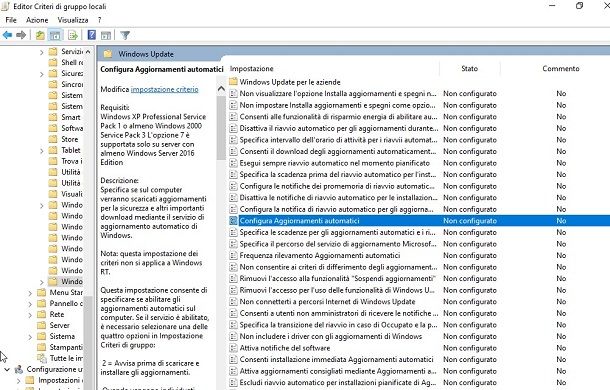The width and height of the screenshot is (610, 390).
Task: Select Specifica il percorso del servizio policy
Action: click(338, 244)
